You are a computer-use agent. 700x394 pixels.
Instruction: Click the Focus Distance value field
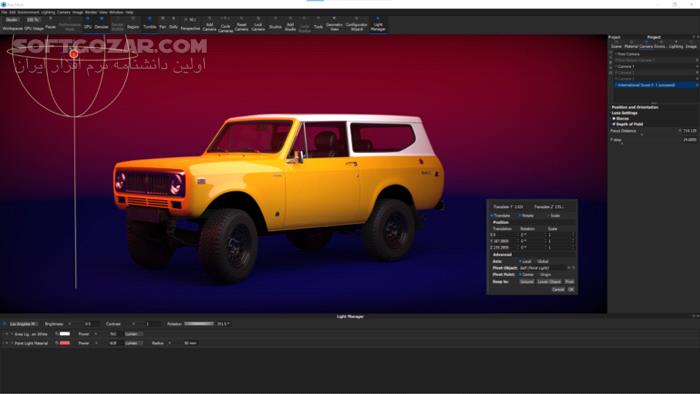click(x=690, y=131)
